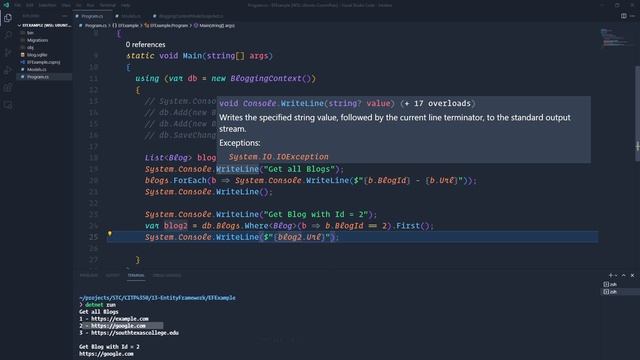
Task: Click the '0 references' CodeLens link
Action: (145, 44)
